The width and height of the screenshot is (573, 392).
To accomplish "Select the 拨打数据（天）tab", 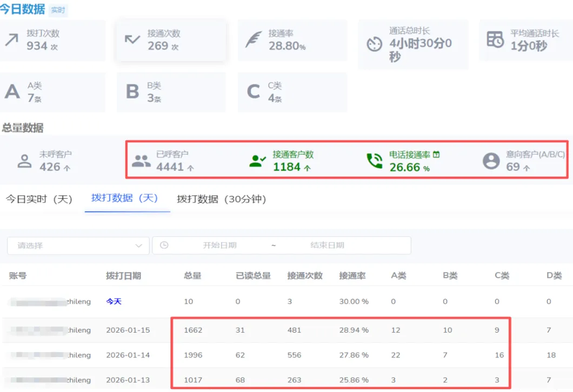I will [125, 198].
